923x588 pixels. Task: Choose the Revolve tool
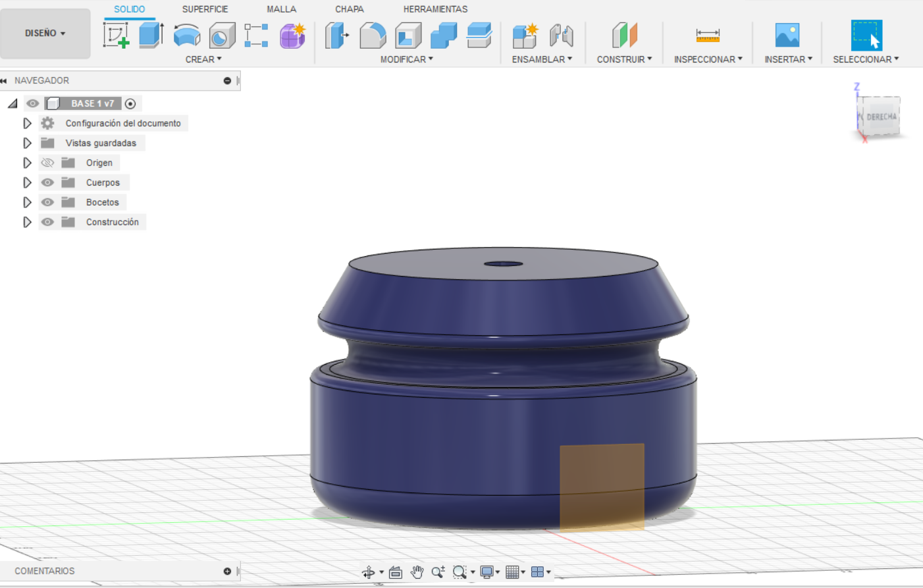pyautogui.click(x=187, y=36)
